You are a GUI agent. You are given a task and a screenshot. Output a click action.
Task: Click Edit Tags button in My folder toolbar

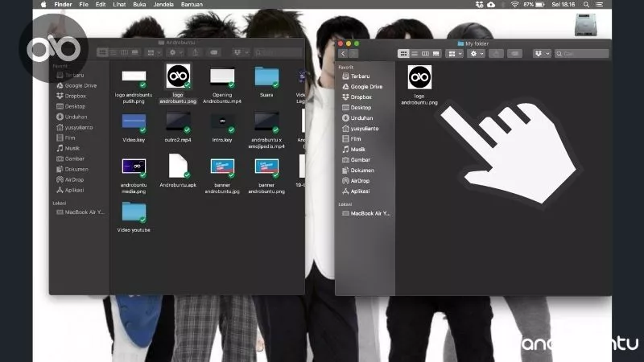coord(514,54)
